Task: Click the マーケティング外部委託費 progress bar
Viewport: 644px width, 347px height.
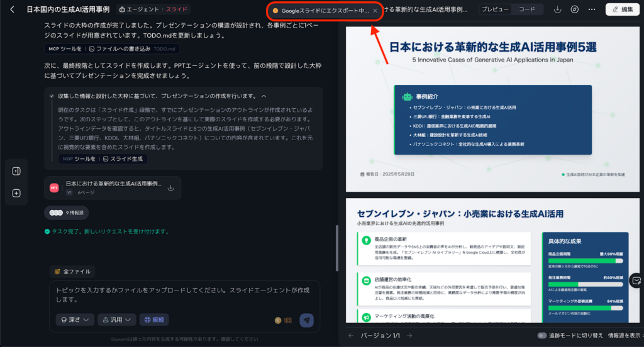Action: 586,308
